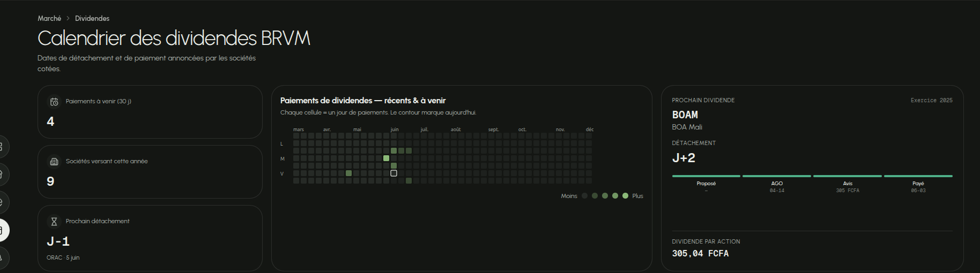
Task: Go to the Marché breadcrumb
Action: (x=49, y=18)
